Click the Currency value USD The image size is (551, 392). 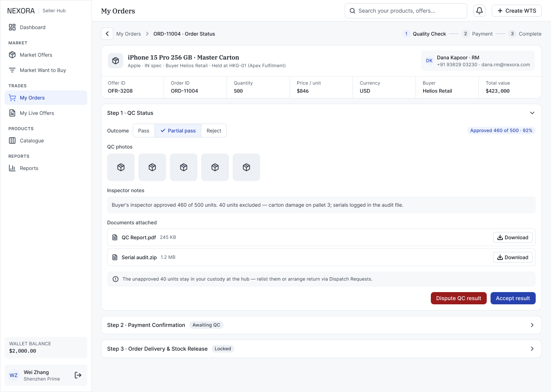[x=365, y=91]
